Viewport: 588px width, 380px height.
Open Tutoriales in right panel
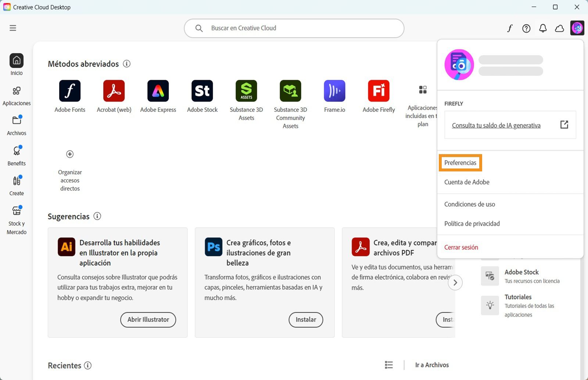[517, 305]
